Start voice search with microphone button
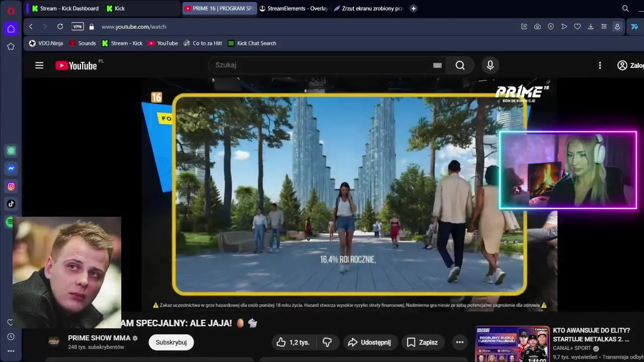 pyautogui.click(x=490, y=65)
